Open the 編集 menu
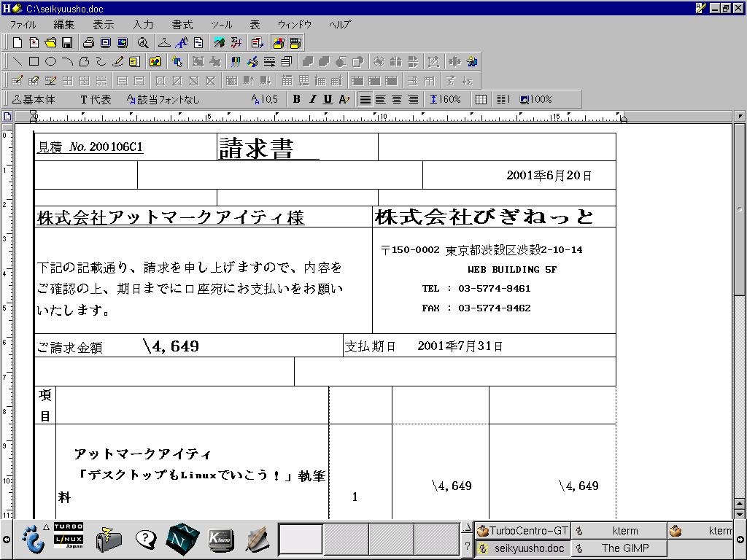747x560 pixels. pos(64,24)
